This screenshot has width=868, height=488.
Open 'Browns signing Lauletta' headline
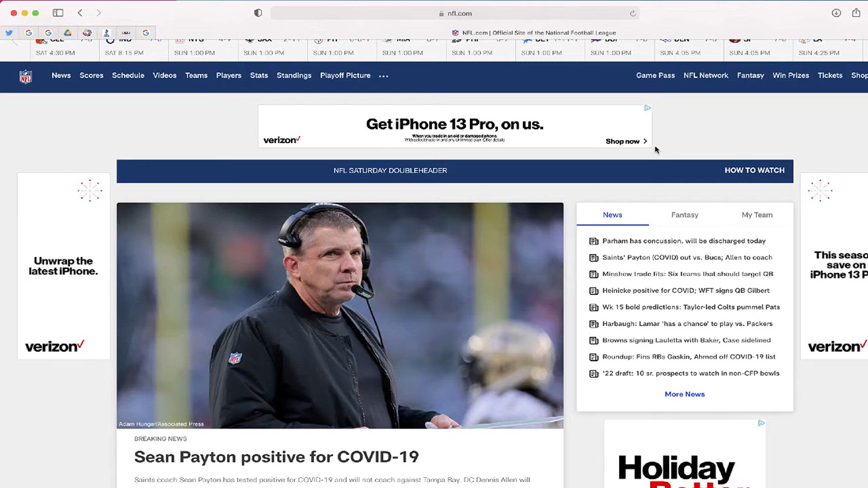(686, 340)
